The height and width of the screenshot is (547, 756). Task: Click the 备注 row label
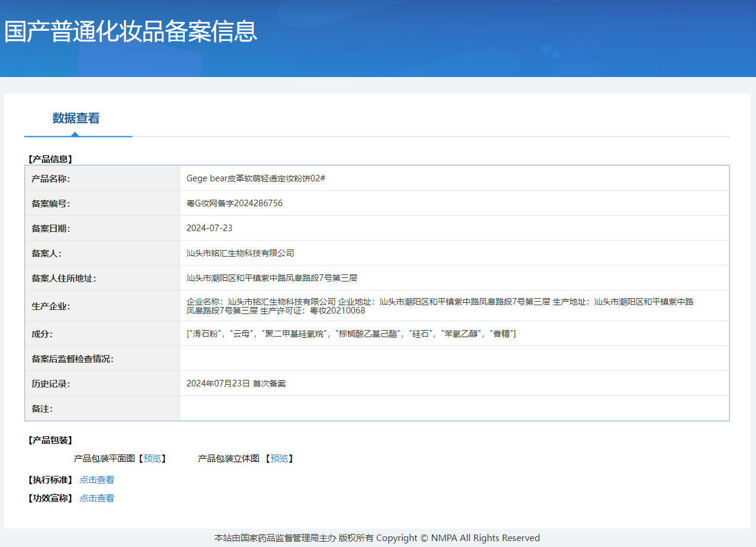pyautogui.click(x=42, y=408)
